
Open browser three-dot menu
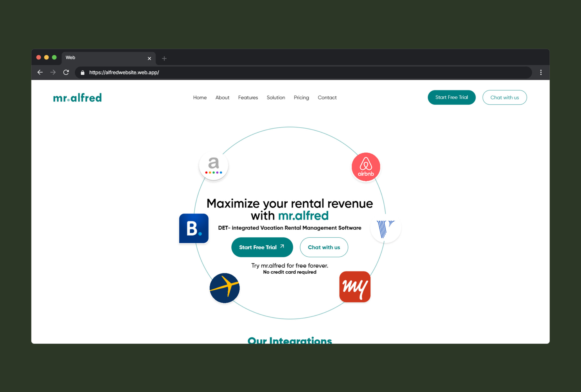click(541, 72)
